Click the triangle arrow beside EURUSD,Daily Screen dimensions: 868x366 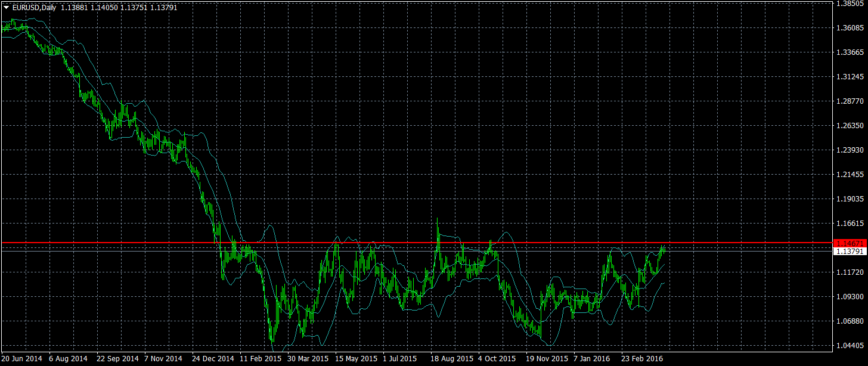click(6, 8)
